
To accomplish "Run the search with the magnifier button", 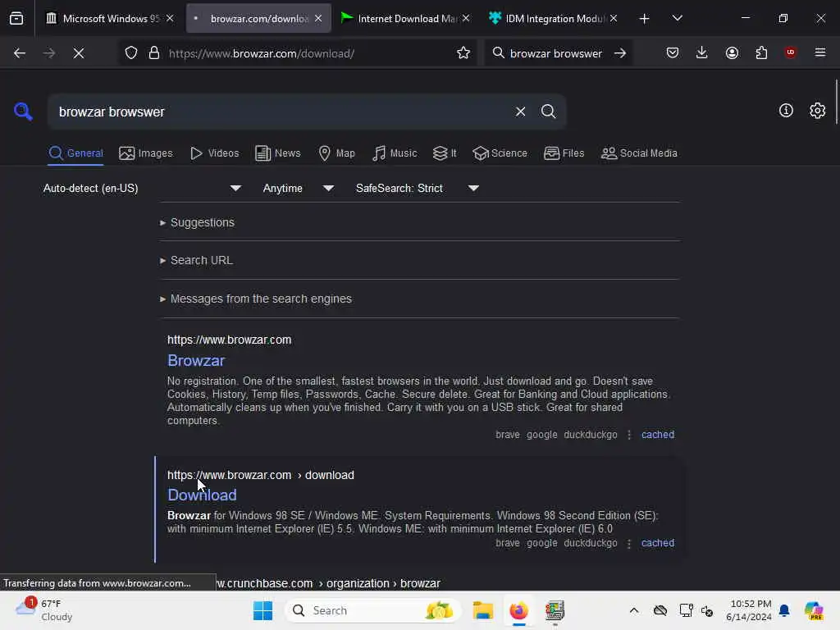I will [548, 112].
